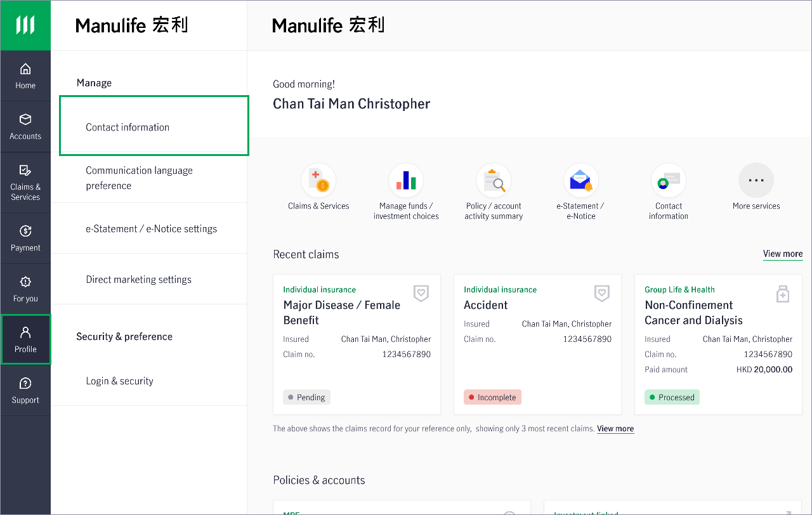Click the HKD 20,000.00 paid amount
The height and width of the screenshot is (515, 812).
[764, 370]
